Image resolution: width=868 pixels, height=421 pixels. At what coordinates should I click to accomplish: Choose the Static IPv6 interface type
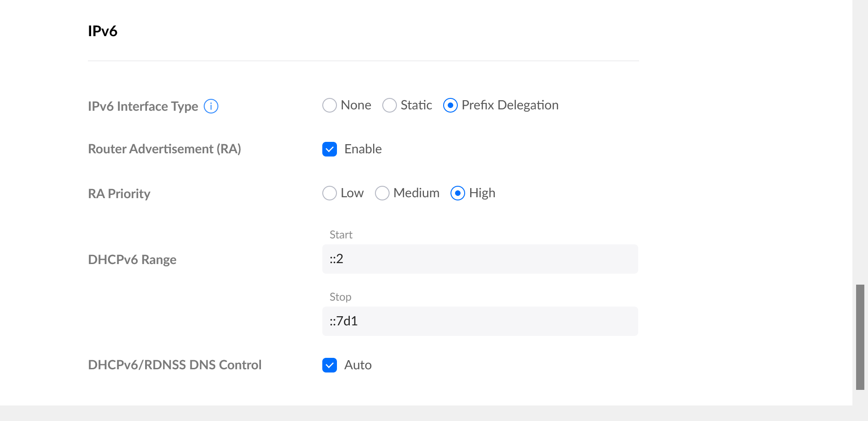click(x=390, y=105)
